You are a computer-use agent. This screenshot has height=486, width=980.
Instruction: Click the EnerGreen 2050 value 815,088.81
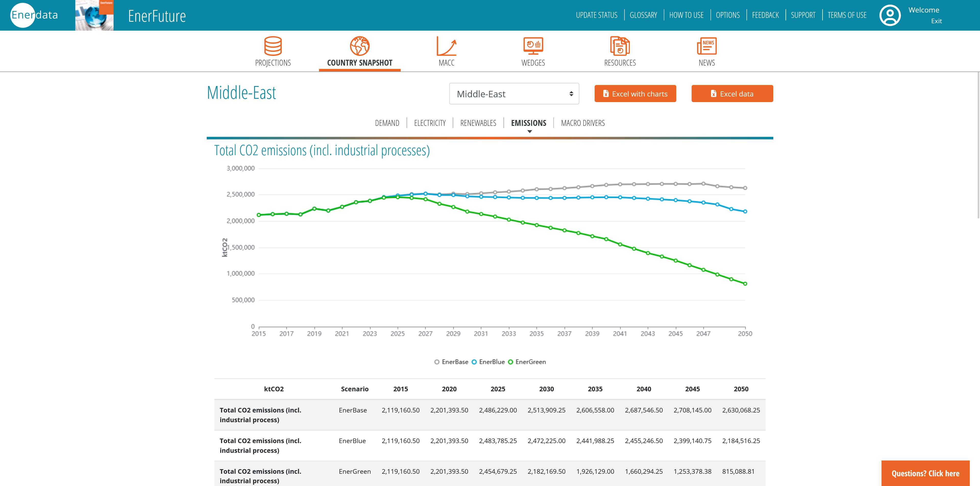[x=738, y=471]
